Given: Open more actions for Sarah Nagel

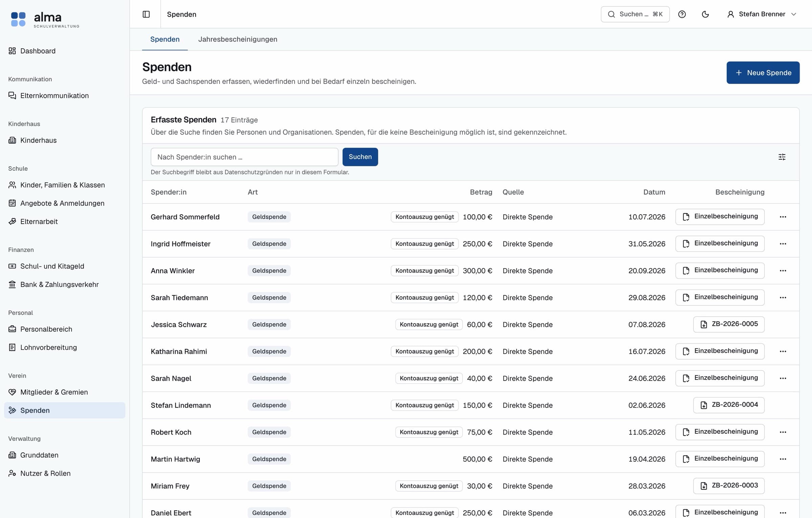Looking at the screenshot, I should pyautogui.click(x=783, y=378).
